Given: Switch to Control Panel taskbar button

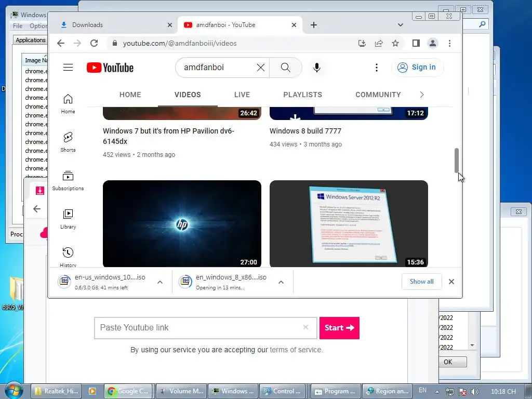Looking at the screenshot, I should pos(283,391).
